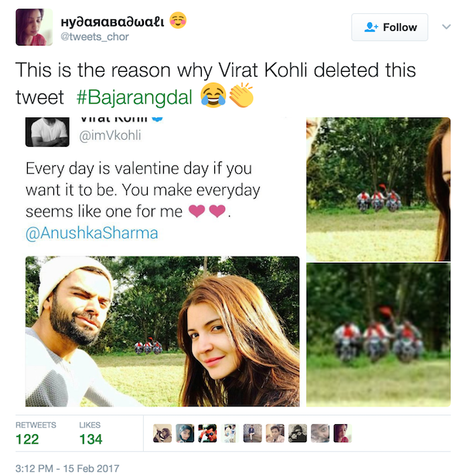Expand the tweet options chevron beside Follow
This screenshot has height=476, width=464.
445,27
